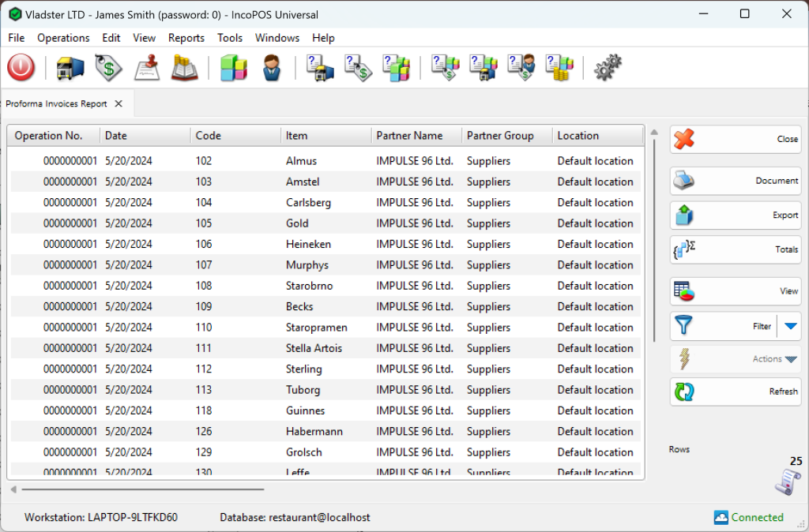The height and width of the screenshot is (532, 809).
Task: Click the Export button
Action: pos(736,215)
